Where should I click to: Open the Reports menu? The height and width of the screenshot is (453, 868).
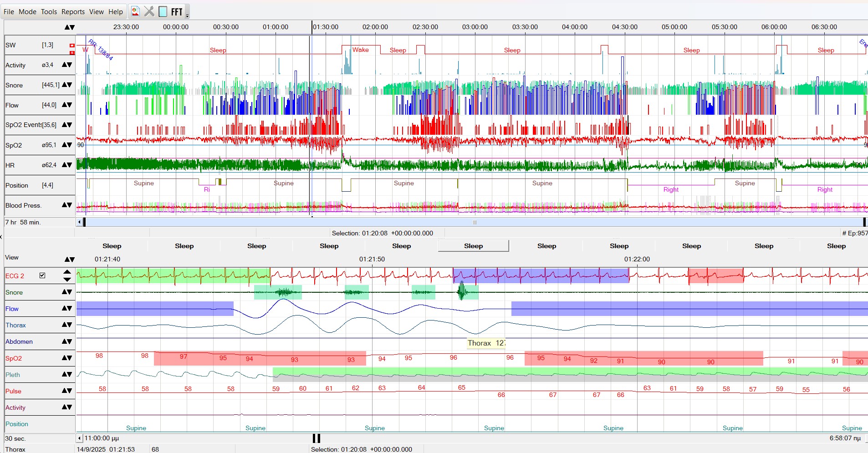(73, 12)
